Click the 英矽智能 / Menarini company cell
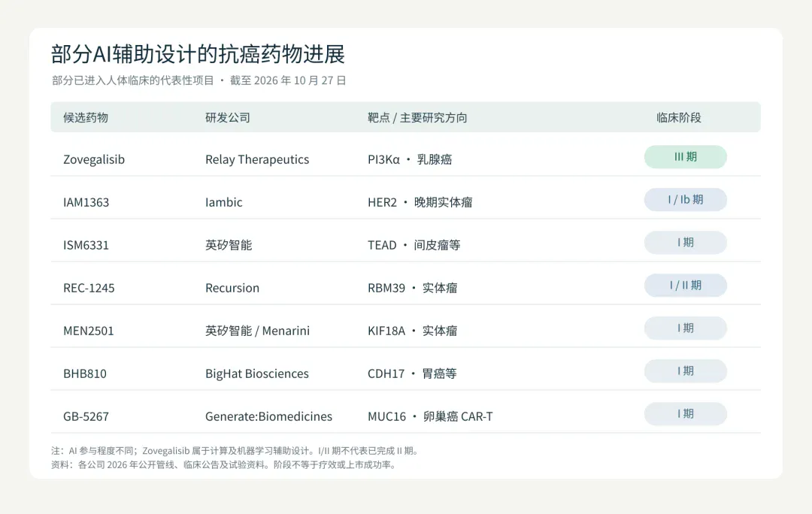The image size is (812, 514). tap(257, 331)
